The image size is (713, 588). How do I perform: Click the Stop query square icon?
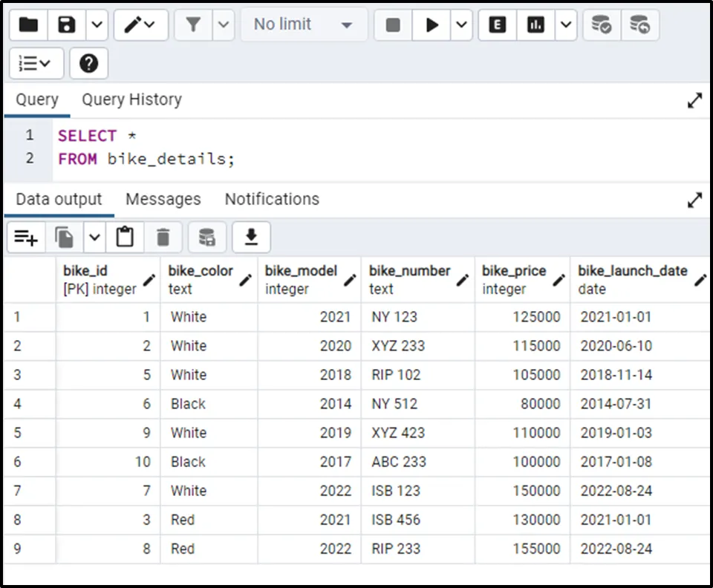coord(393,25)
